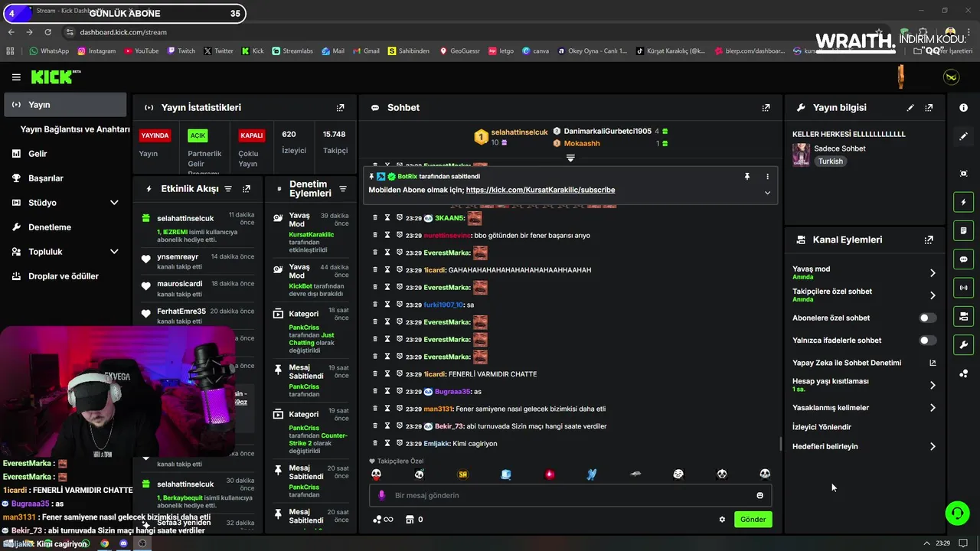Image resolution: width=980 pixels, height=551 pixels.
Task: Click the broadcast signal icon in right sidebar
Action: (x=963, y=288)
